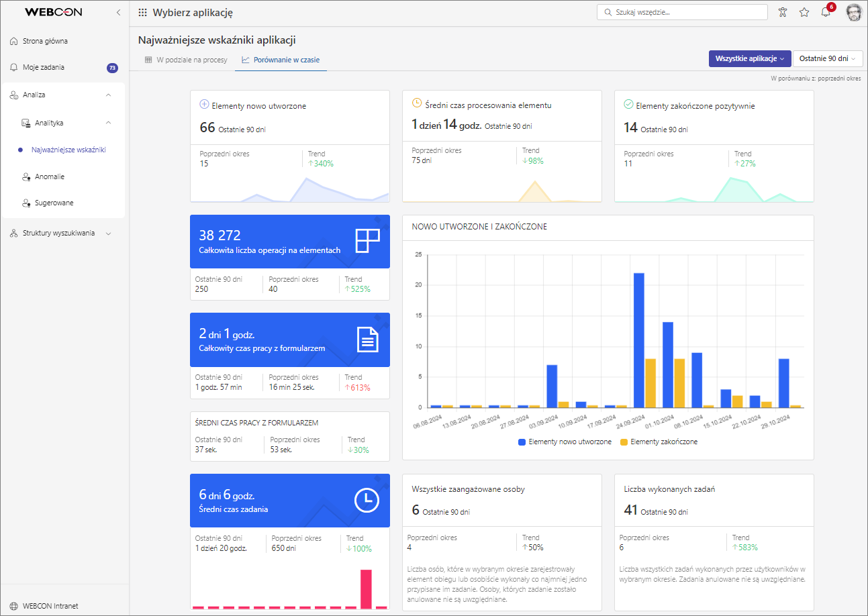Viewport: 868px width, 616px height.
Task: Click the check icon on Elementy zakończone pozytywnie
Action: point(629,105)
